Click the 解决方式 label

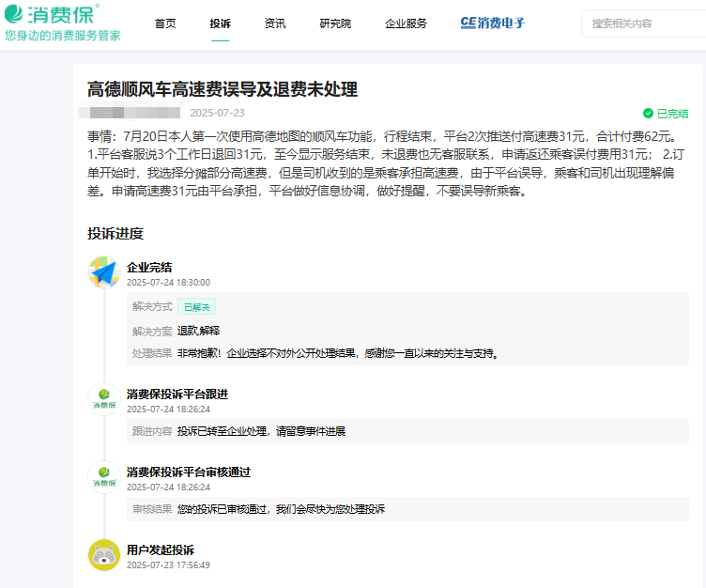click(x=152, y=307)
